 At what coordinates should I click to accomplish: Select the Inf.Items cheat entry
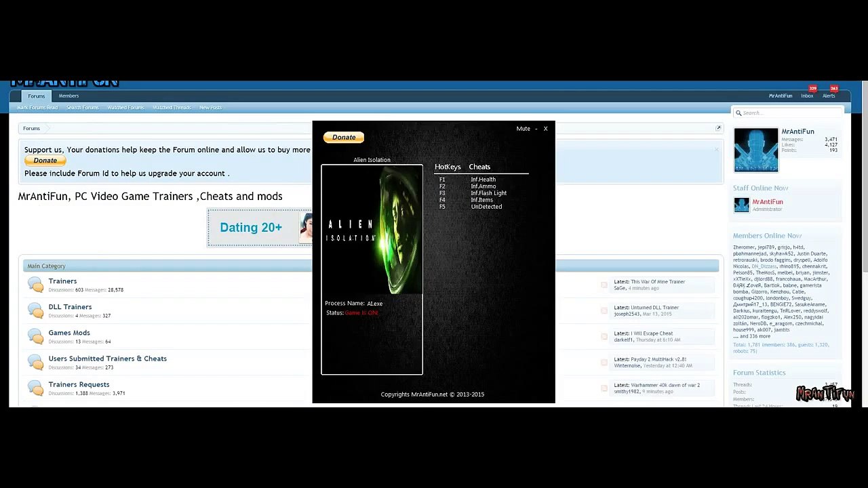(x=481, y=200)
